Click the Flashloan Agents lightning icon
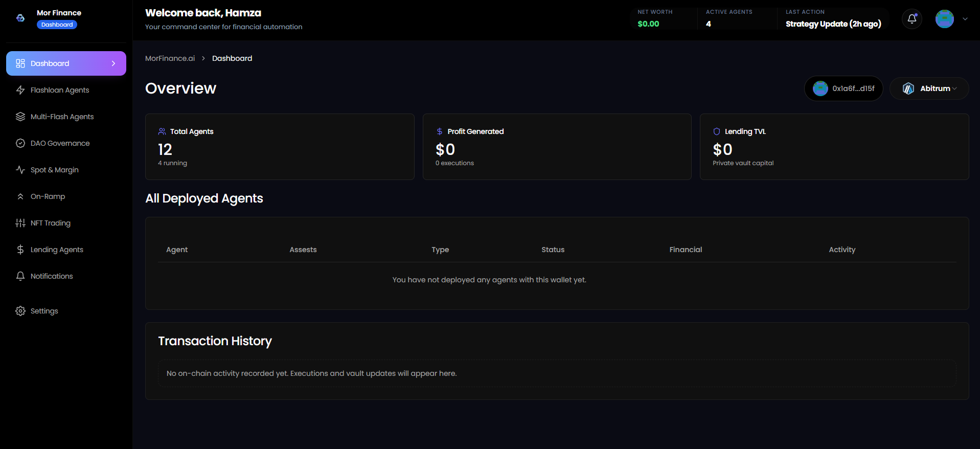980x449 pixels. (x=20, y=90)
